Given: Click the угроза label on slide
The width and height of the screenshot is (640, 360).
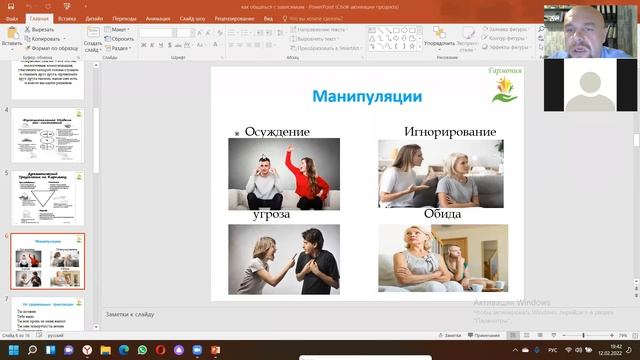Looking at the screenshot, I should (271, 214).
